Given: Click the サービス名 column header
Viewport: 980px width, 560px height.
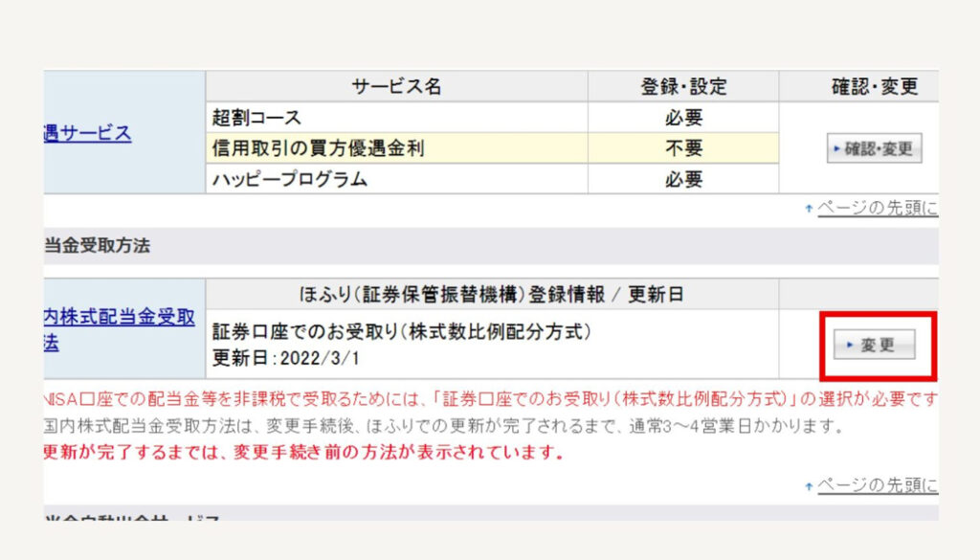Looking at the screenshot, I should pos(396,86).
